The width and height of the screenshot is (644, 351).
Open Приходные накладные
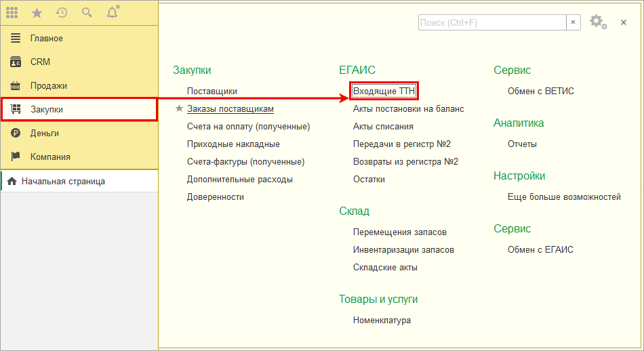(x=233, y=144)
